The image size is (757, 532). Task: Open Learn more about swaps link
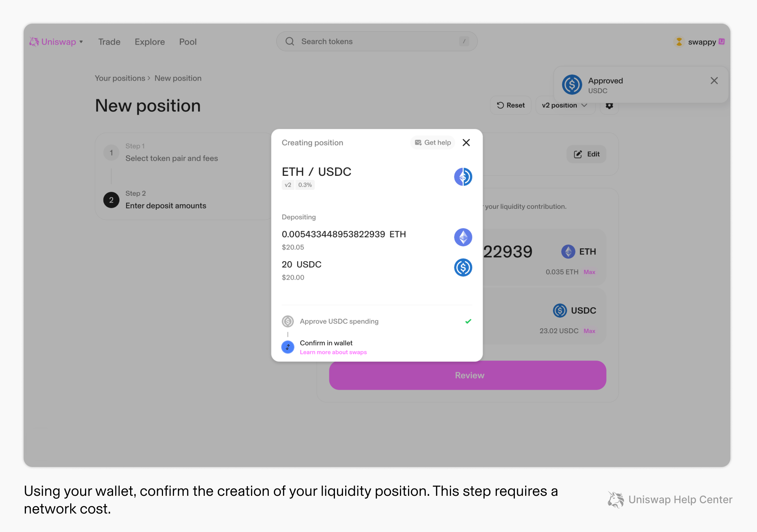pos(333,352)
